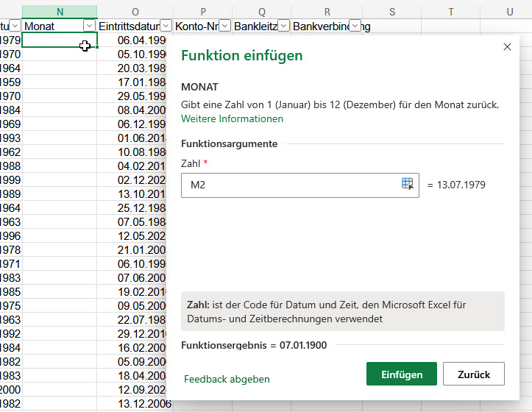Image resolution: width=532 pixels, height=412 pixels.
Task: Click the date cell starting 17.01.198
Action: point(132,82)
